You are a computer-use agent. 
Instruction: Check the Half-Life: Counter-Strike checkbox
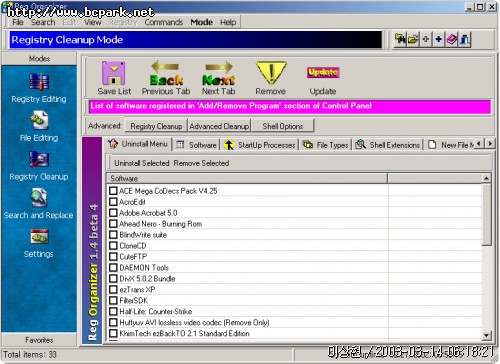coord(113,311)
